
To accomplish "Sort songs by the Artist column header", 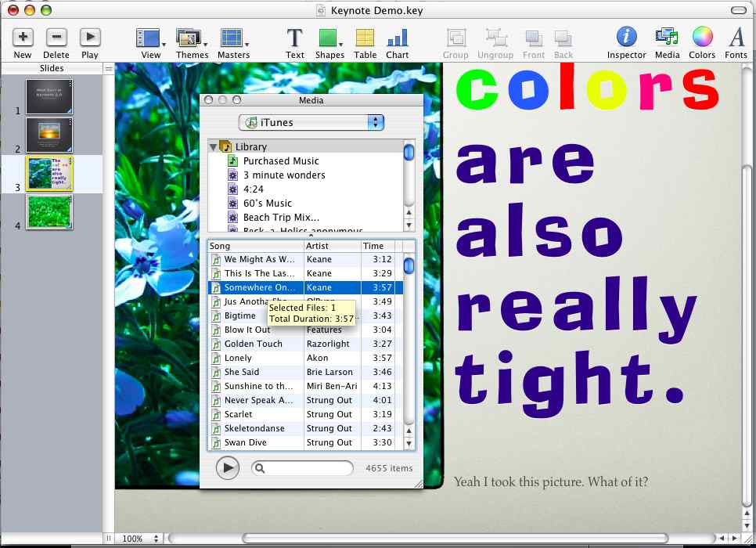I will pyautogui.click(x=333, y=246).
